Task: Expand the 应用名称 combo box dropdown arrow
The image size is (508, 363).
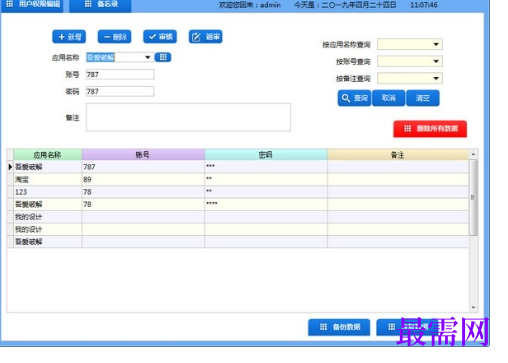Action: [148, 57]
